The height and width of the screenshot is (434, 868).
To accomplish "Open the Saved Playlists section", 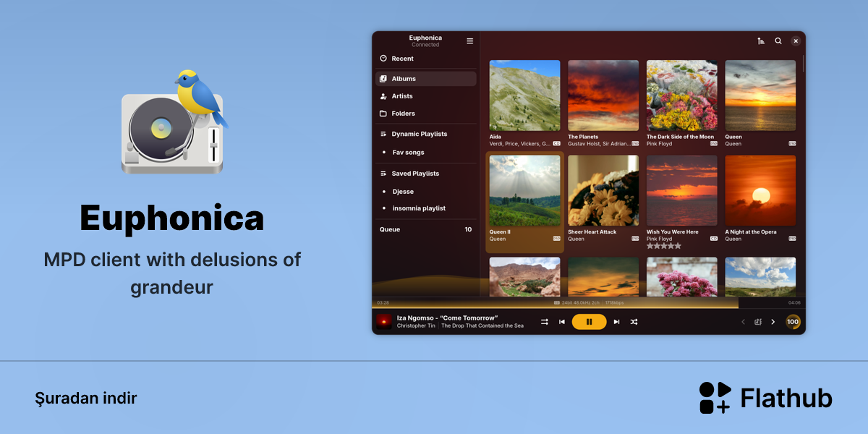I will point(426,174).
